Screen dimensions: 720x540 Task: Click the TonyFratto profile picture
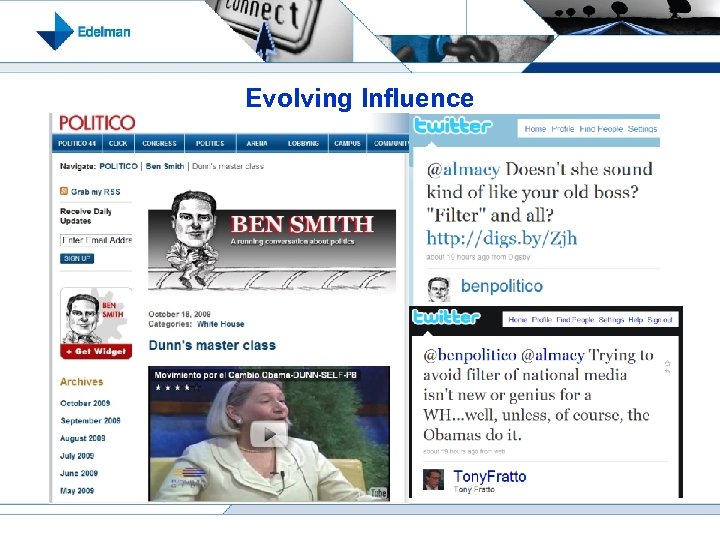pyautogui.click(x=433, y=479)
